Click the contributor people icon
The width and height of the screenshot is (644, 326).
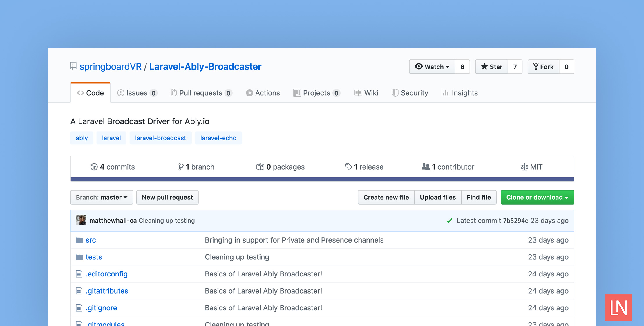tap(426, 167)
